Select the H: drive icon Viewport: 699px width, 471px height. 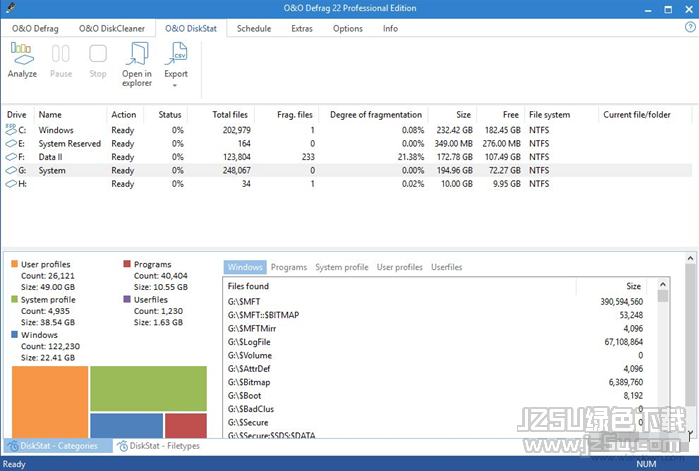coord(11,184)
